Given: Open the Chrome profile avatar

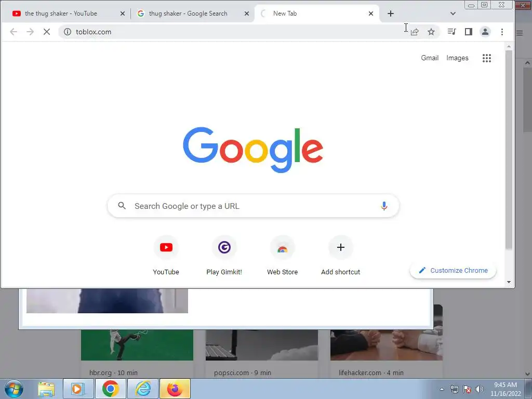Looking at the screenshot, I should [x=485, y=32].
